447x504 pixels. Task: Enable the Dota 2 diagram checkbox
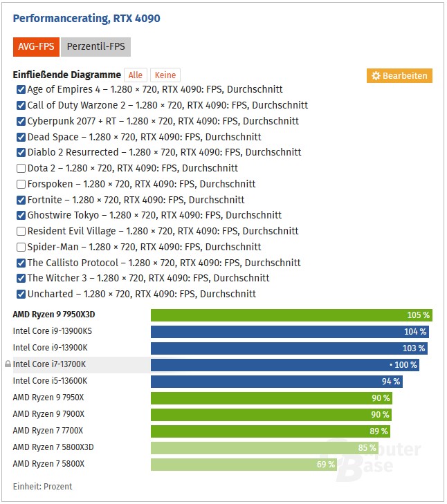21,168
